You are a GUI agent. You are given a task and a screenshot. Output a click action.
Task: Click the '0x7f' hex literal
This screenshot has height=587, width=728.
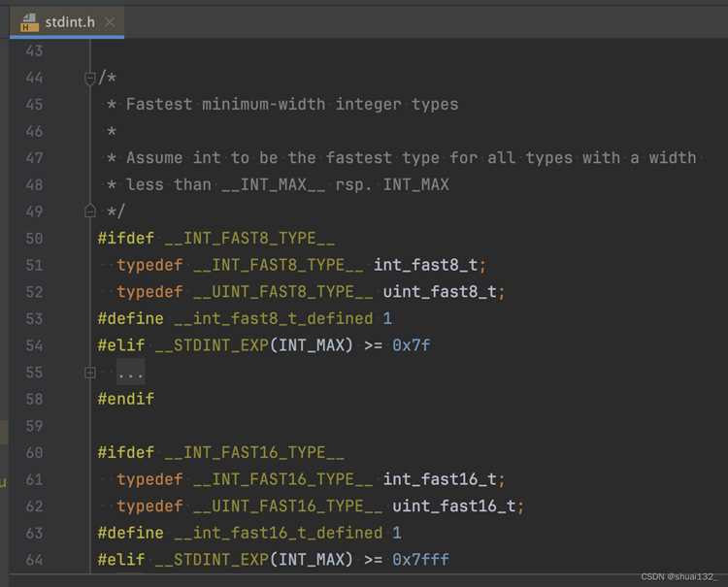[x=412, y=345]
